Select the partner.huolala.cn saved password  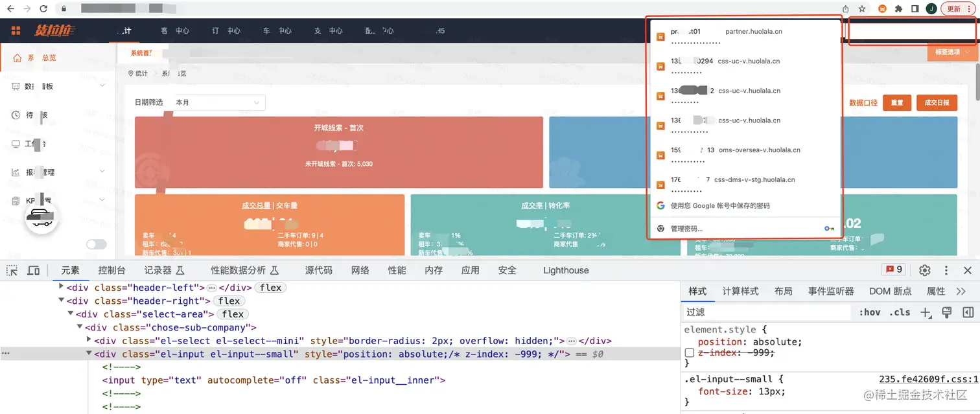coord(745,37)
